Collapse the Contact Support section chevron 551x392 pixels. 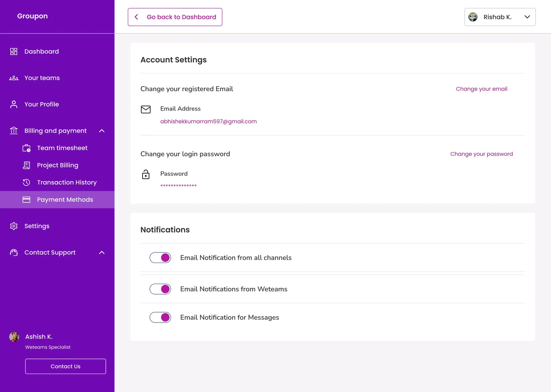pyautogui.click(x=102, y=252)
